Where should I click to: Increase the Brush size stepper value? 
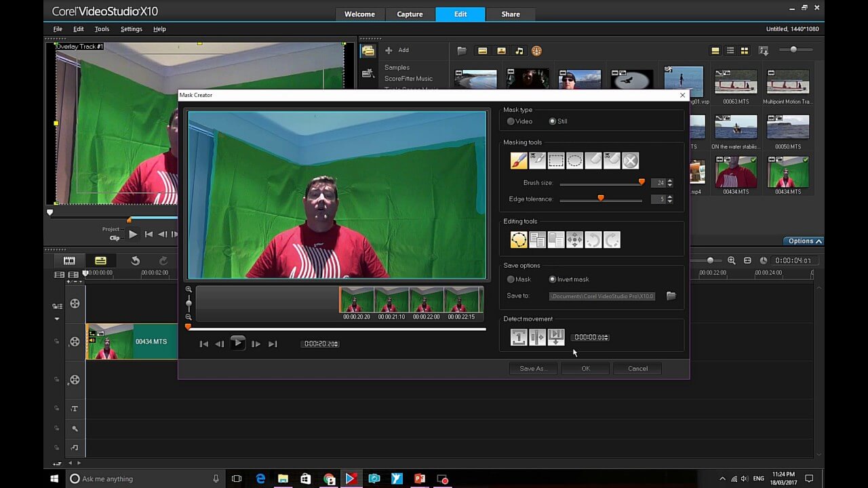pyautogui.click(x=670, y=180)
